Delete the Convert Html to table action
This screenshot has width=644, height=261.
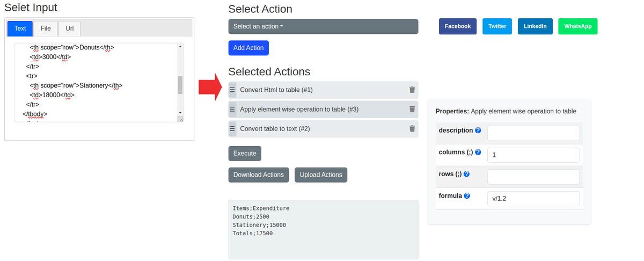(412, 90)
